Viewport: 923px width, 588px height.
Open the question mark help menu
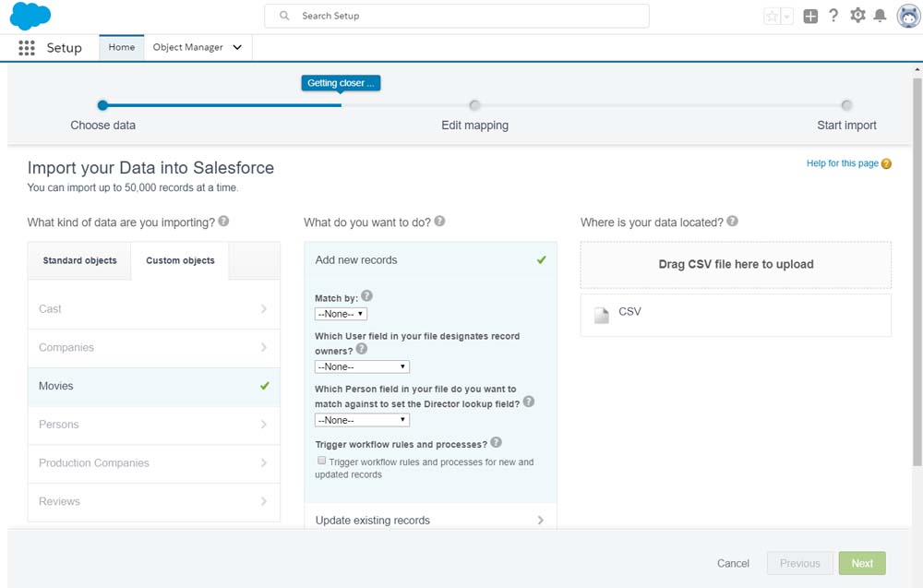coord(833,16)
